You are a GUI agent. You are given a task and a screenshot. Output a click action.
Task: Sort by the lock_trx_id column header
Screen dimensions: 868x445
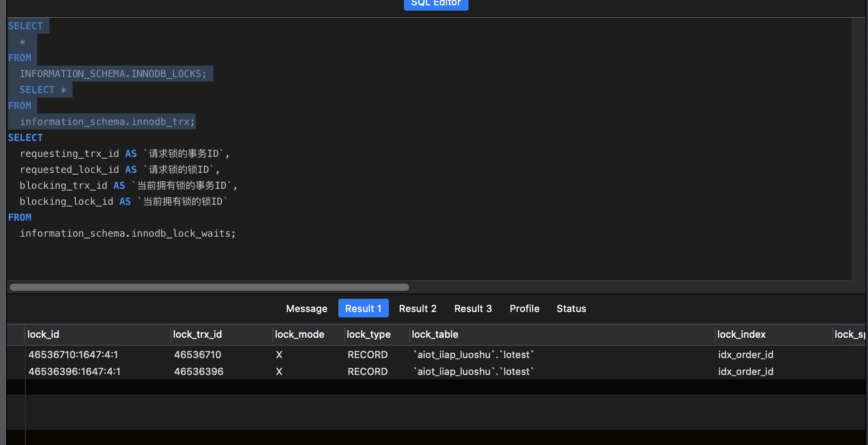[x=221, y=335]
